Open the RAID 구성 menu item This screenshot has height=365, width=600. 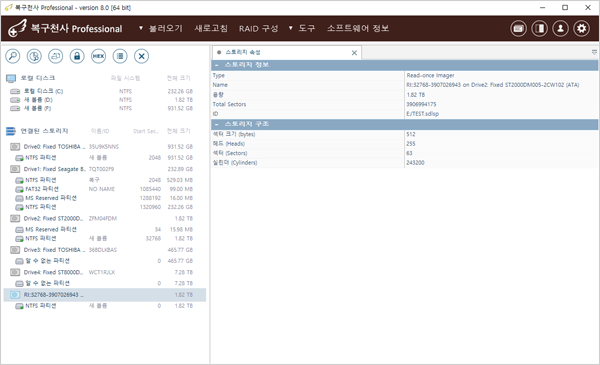(259, 28)
